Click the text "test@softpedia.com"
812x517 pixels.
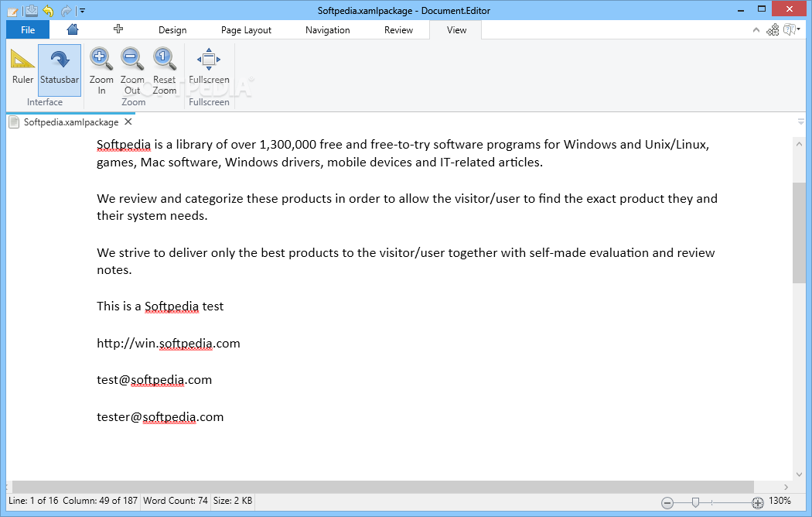point(155,380)
